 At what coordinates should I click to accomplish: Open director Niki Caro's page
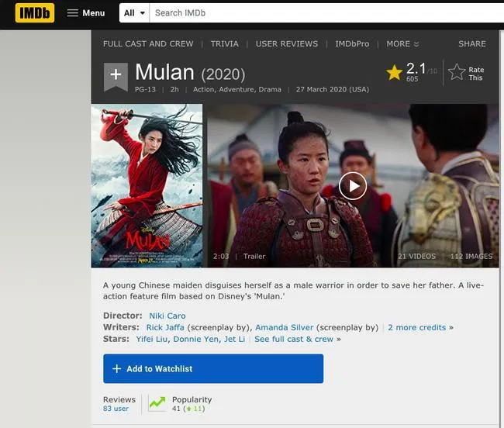(167, 316)
